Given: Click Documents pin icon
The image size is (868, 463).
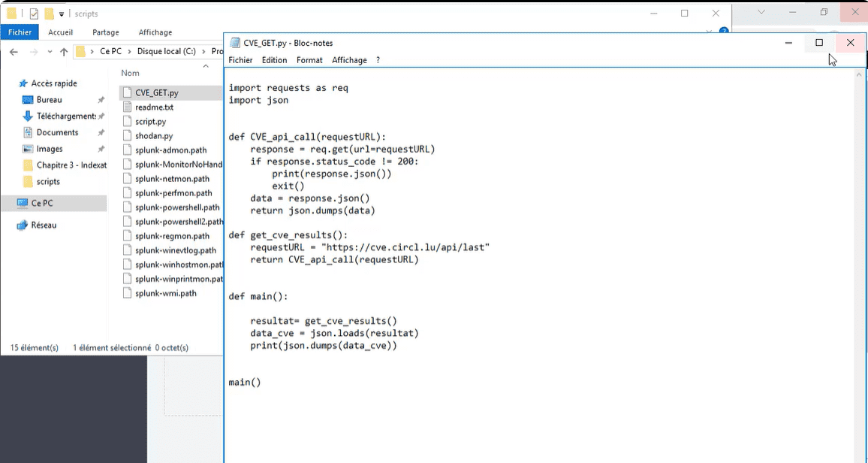Looking at the screenshot, I should pos(101,133).
